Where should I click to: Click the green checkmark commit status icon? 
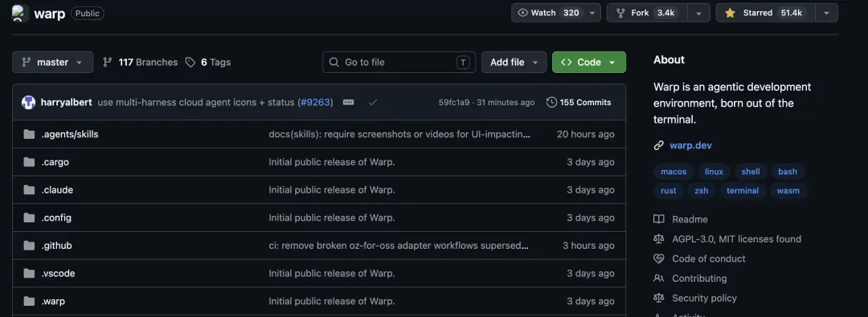[x=373, y=103]
